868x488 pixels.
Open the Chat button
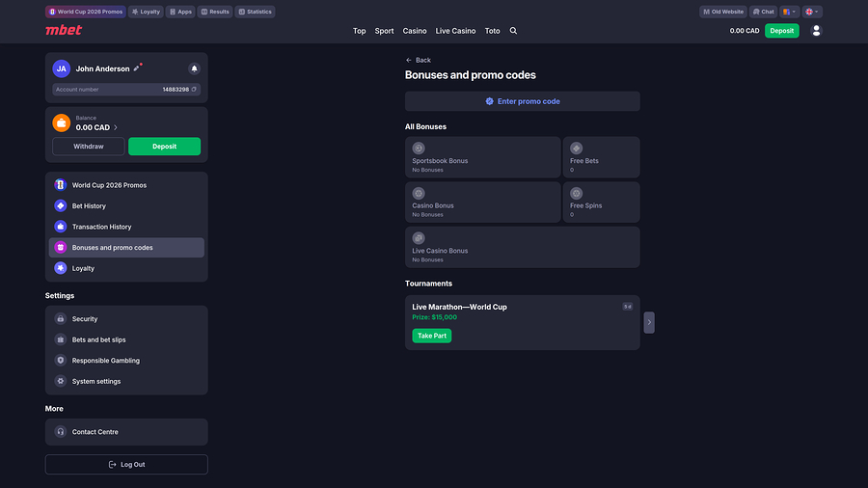764,12
